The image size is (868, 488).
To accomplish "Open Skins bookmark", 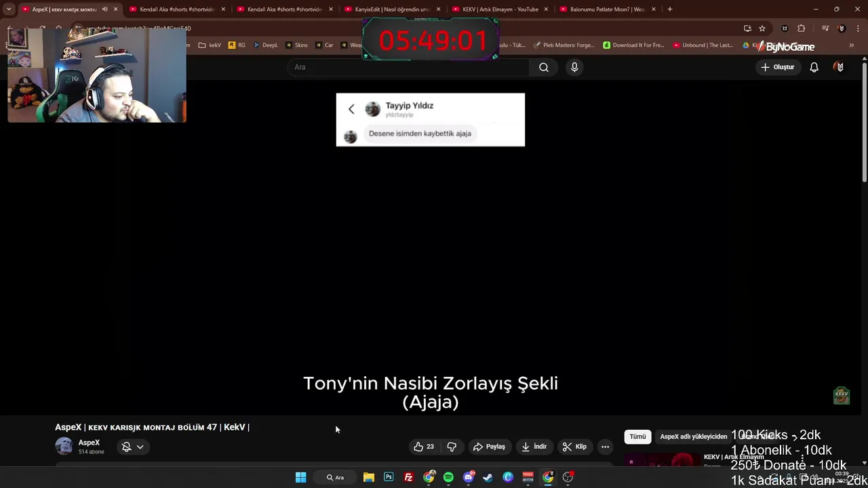I will 296,45.
